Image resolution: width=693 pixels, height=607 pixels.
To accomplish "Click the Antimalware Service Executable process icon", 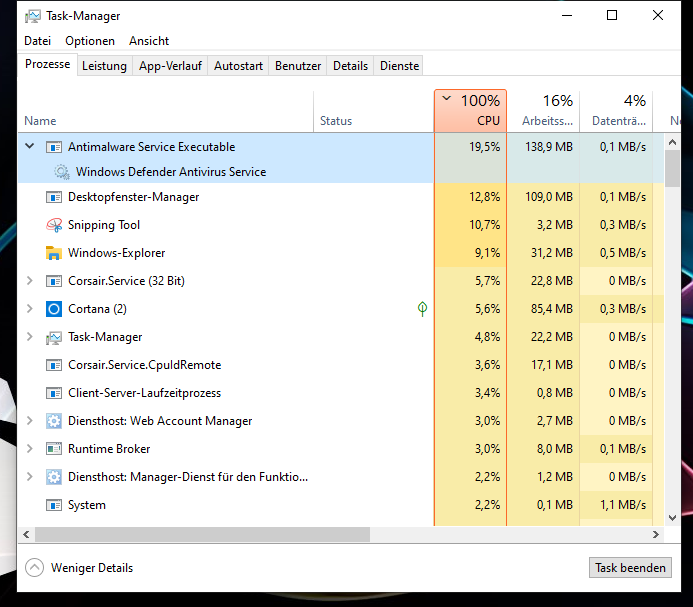I will (54, 147).
